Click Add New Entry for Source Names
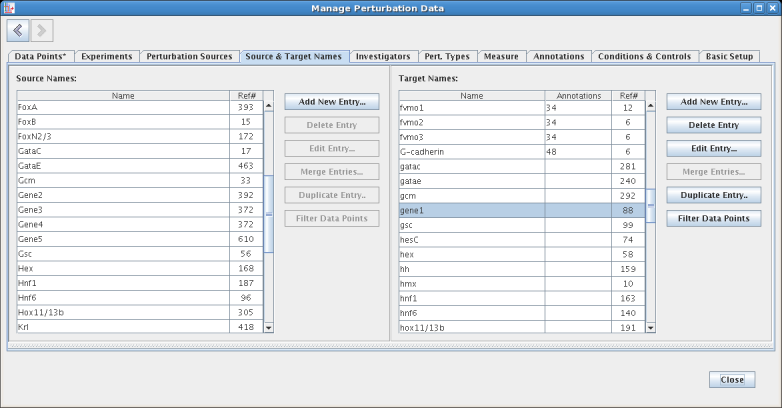Image resolution: width=782 pixels, height=408 pixels. tap(332, 102)
